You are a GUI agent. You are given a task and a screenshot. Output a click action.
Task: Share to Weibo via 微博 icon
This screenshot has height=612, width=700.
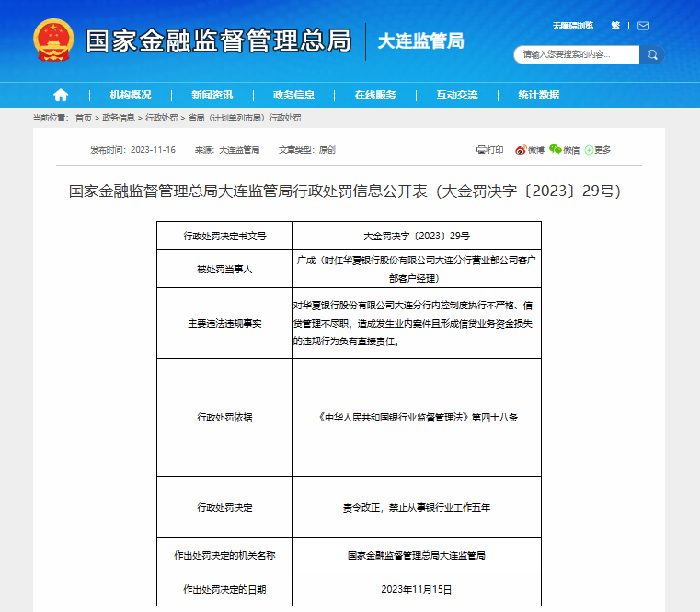click(x=529, y=149)
